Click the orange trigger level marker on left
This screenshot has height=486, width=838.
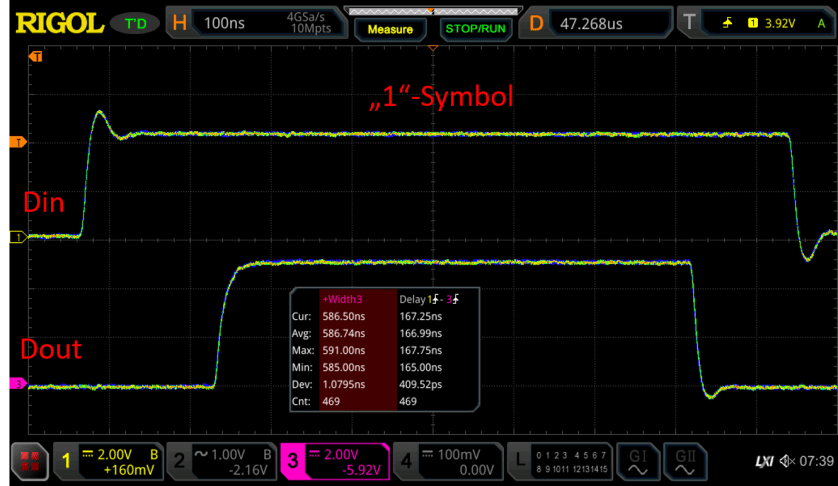(x=15, y=143)
